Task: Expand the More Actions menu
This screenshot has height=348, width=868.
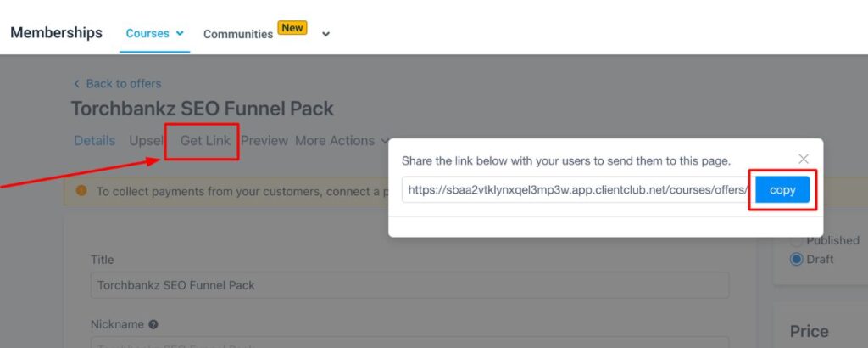Action: pos(342,141)
